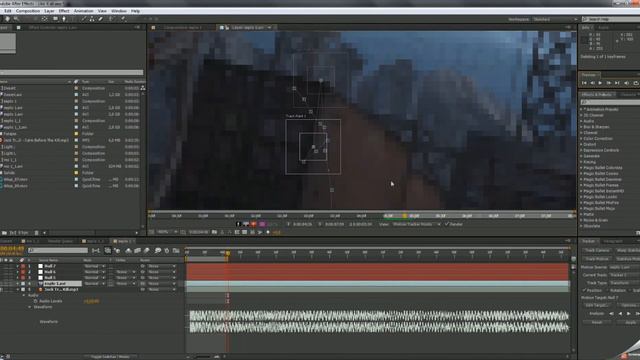Click Null 6 label color swatch
Image resolution: width=640 pixels, height=360 pixels.
[23, 272]
